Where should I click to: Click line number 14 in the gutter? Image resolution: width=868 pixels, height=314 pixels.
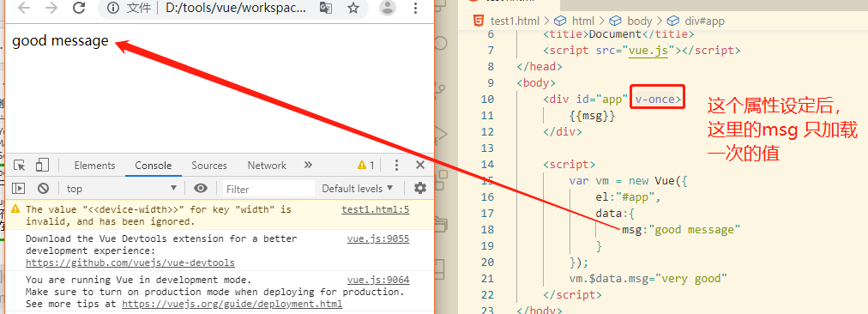pos(486,165)
